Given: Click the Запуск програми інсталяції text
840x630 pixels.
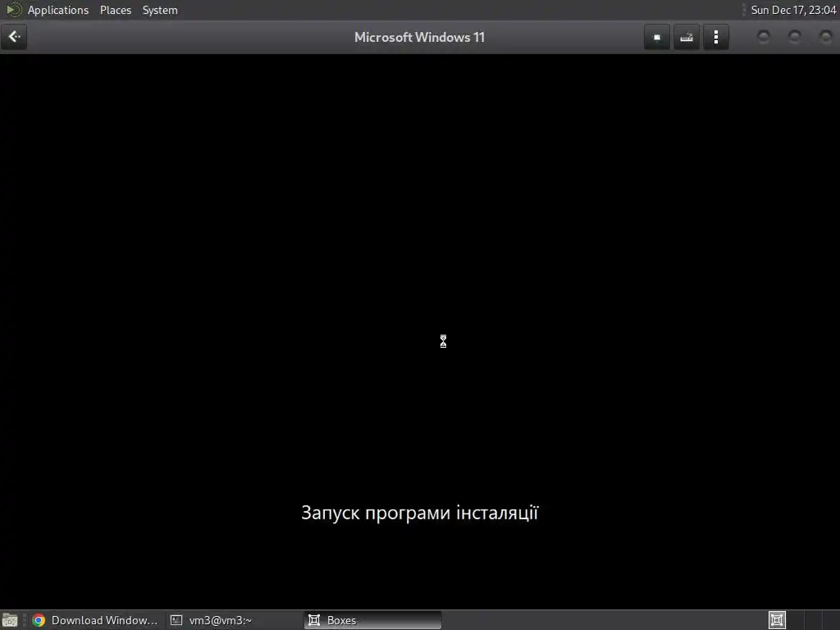Looking at the screenshot, I should point(419,513).
